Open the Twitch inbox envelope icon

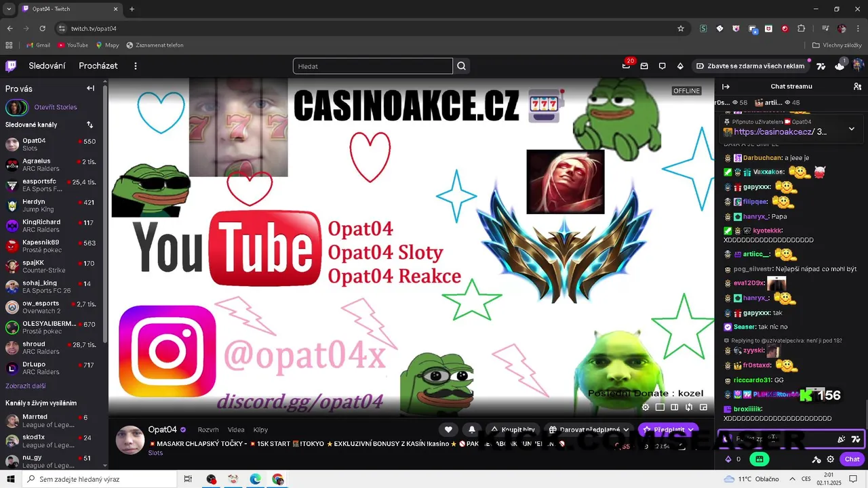(644, 66)
